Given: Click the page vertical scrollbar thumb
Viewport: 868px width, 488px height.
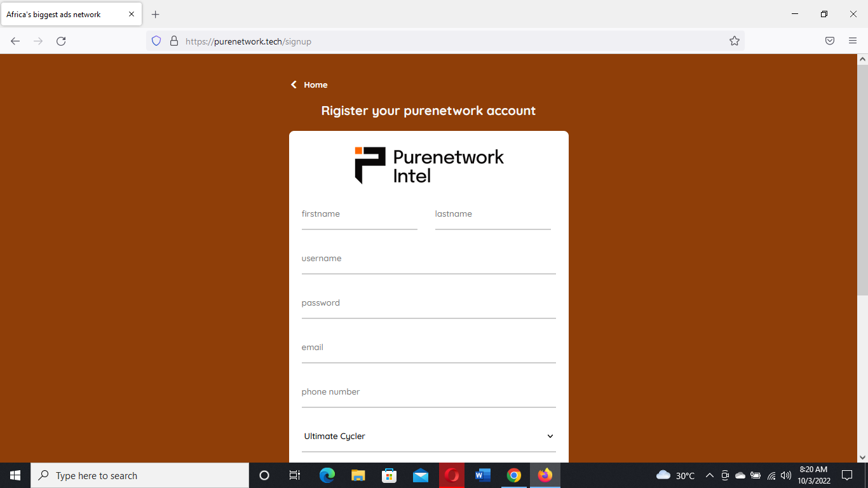Looking at the screenshot, I should pyautogui.click(x=862, y=180).
